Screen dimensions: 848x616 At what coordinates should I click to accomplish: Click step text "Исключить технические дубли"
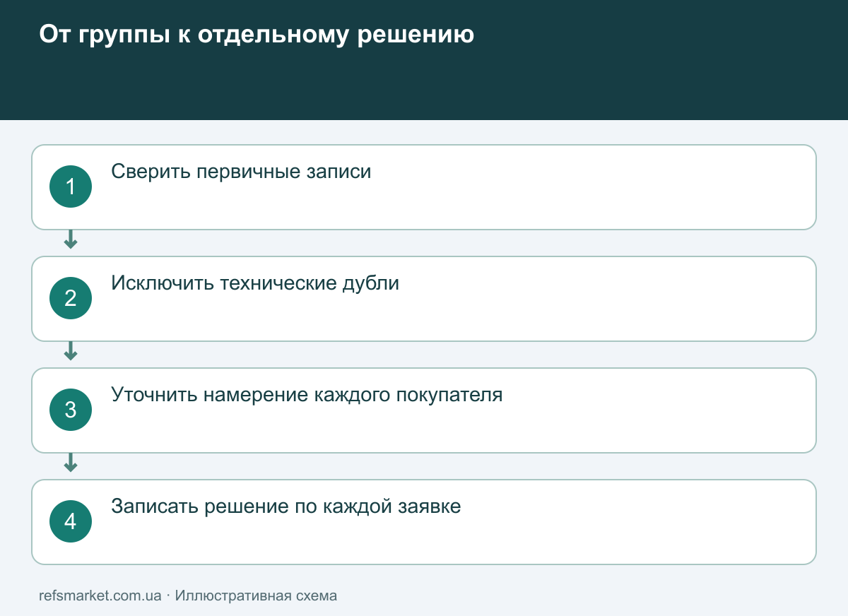coord(255,283)
